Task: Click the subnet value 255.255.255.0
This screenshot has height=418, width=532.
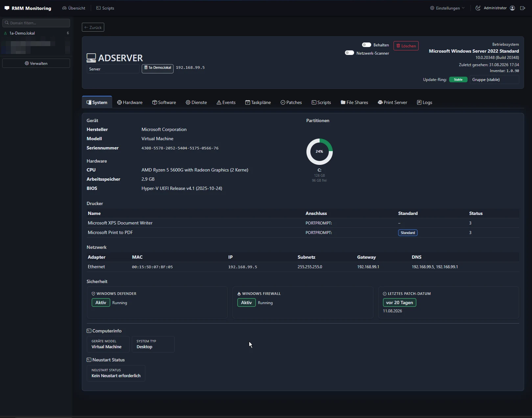Action: click(310, 267)
